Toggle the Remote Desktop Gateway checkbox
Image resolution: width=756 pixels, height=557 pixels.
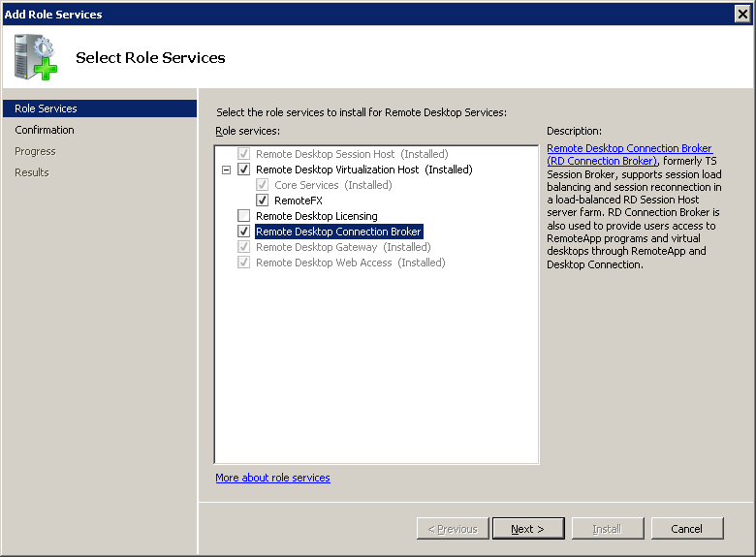point(243,247)
